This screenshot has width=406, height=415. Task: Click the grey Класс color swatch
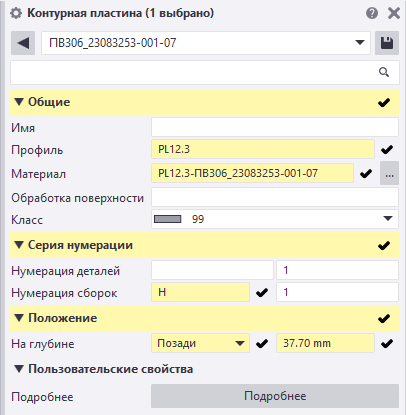[x=168, y=219]
